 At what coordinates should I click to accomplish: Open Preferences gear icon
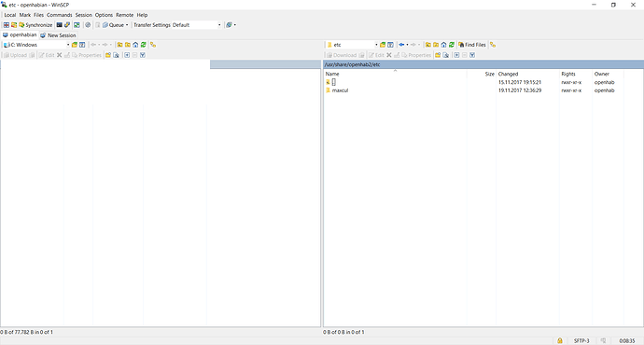(x=88, y=25)
